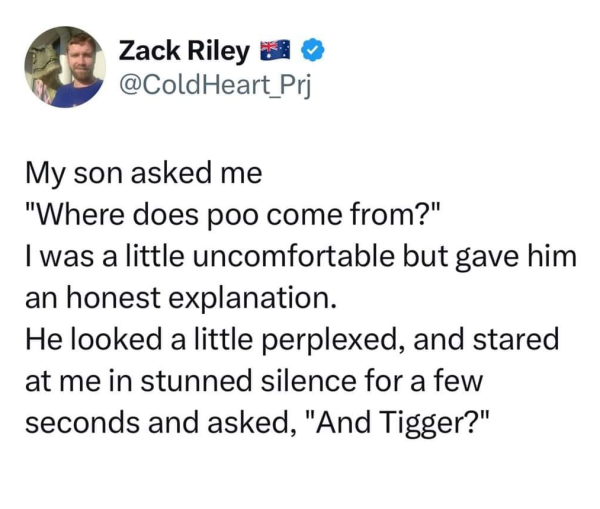The height and width of the screenshot is (509, 600).
Task: Click the word "seconds" starting the last line
Action: pyautogui.click(x=82, y=423)
